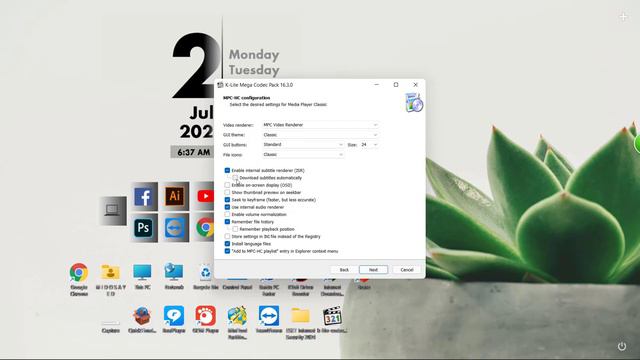Click Back in the installer
This screenshot has height=360, width=640.
coord(344,270)
